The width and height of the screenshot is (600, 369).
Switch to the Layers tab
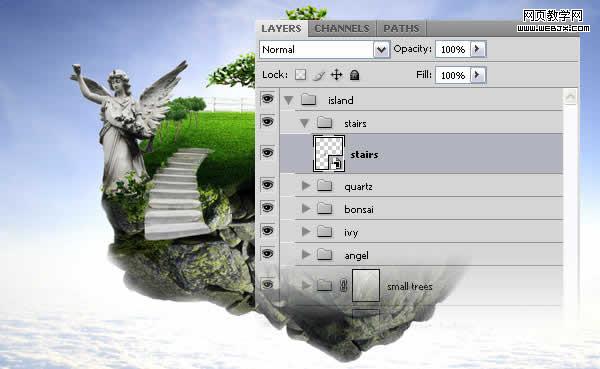pyautogui.click(x=281, y=28)
